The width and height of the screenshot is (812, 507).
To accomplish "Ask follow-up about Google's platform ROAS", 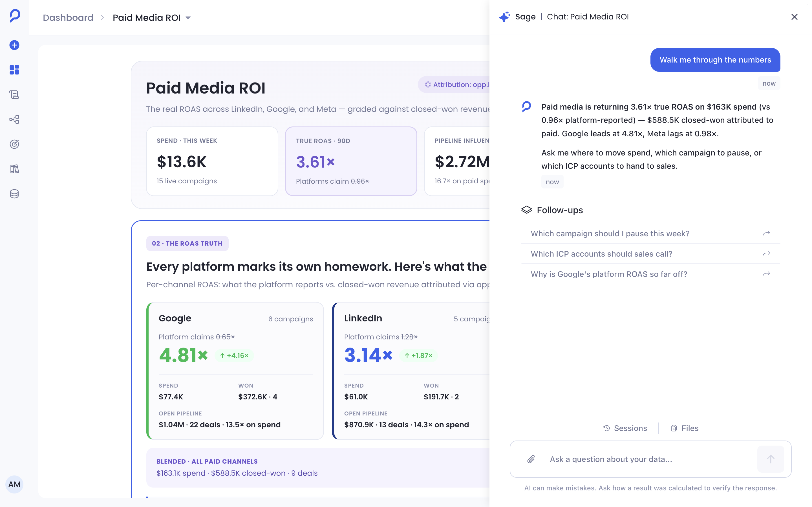I will point(650,274).
